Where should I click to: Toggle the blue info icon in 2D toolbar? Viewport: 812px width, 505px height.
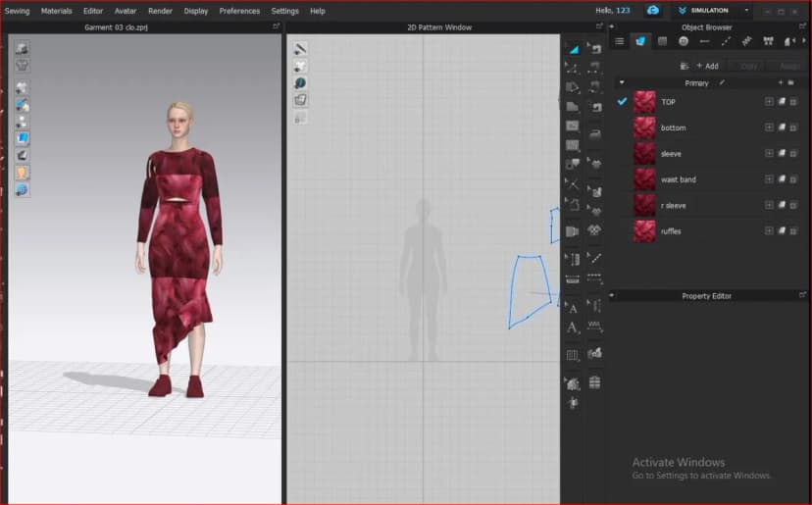(300, 83)
